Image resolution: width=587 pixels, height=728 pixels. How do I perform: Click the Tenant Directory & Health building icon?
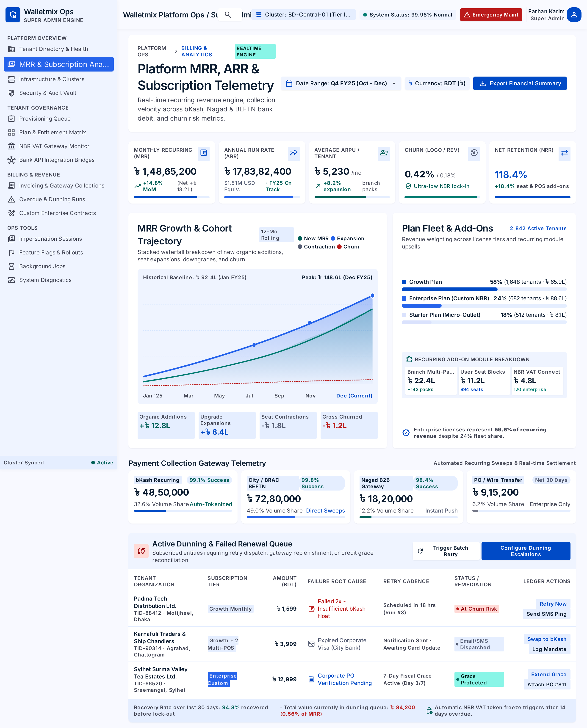tap(11, 49)
